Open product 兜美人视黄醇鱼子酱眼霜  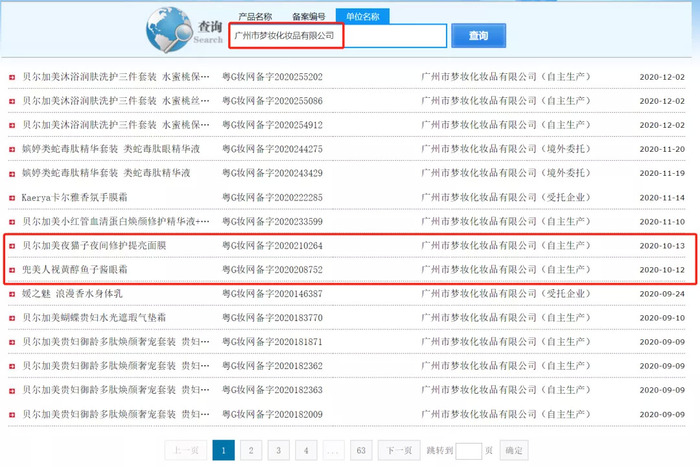[75, 270]
